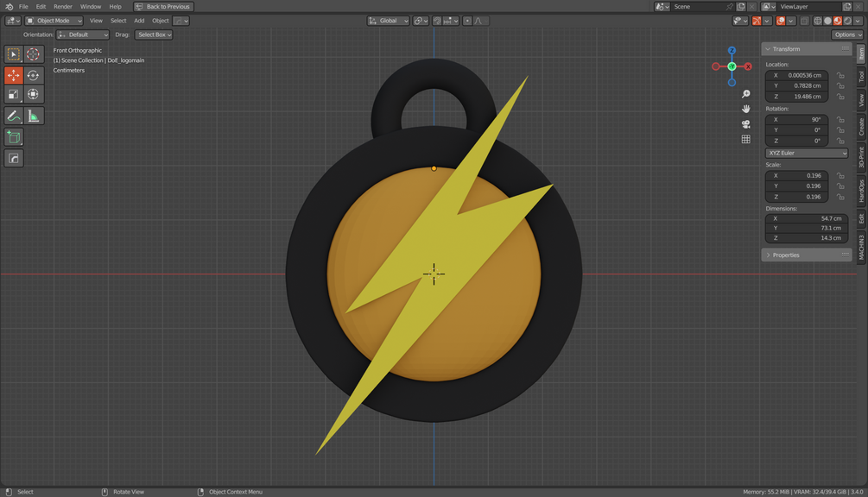Click the Blender logo icon
Screen dimensions: 868x497
[x=9, y=7]
